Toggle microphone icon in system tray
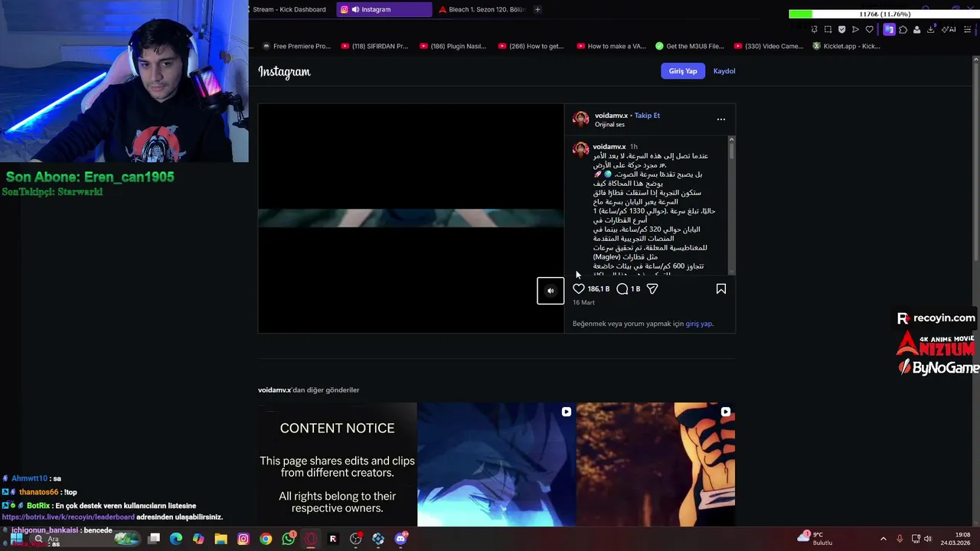 tap(900, 539)
